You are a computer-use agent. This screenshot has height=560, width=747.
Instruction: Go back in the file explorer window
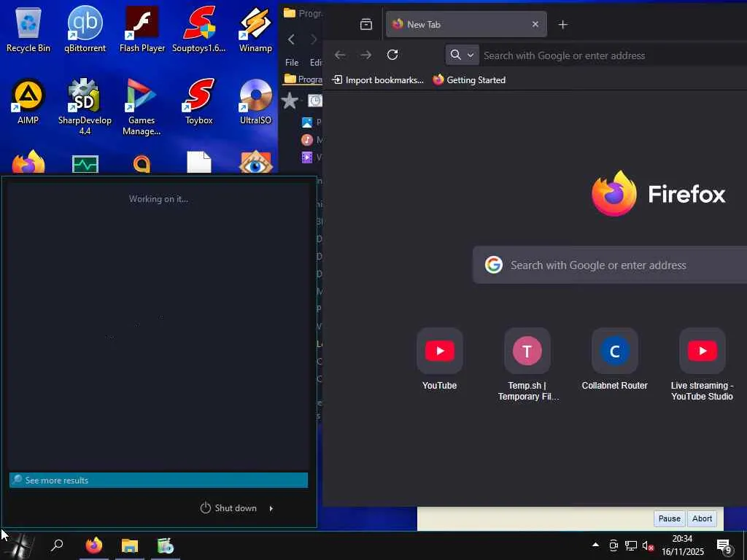[x=291, y=39]
